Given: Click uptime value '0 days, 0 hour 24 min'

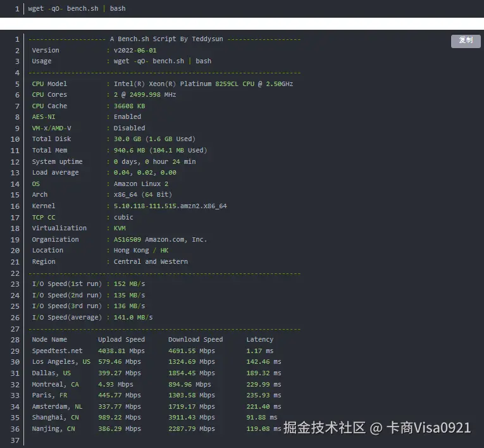Looking at the screenshot, I should click(x=154, y=162).
